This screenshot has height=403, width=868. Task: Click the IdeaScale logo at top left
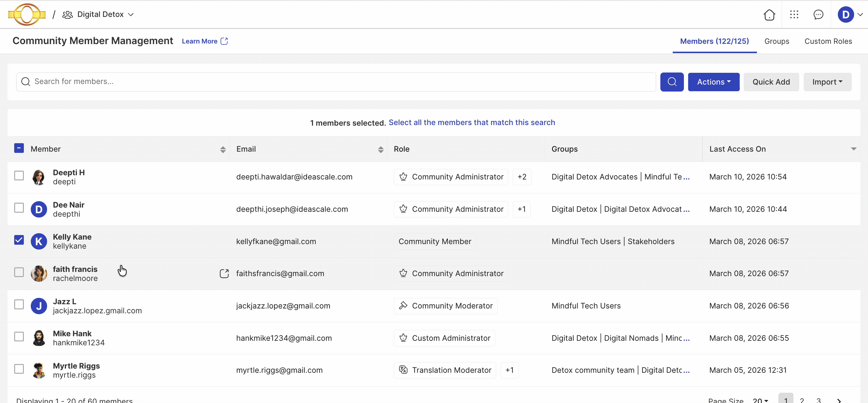tap(27, 15)
